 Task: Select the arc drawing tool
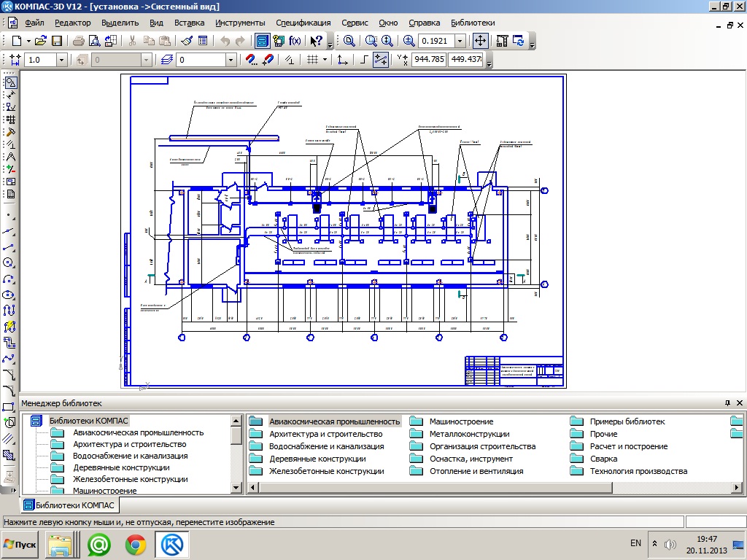[x=9, y=279]
